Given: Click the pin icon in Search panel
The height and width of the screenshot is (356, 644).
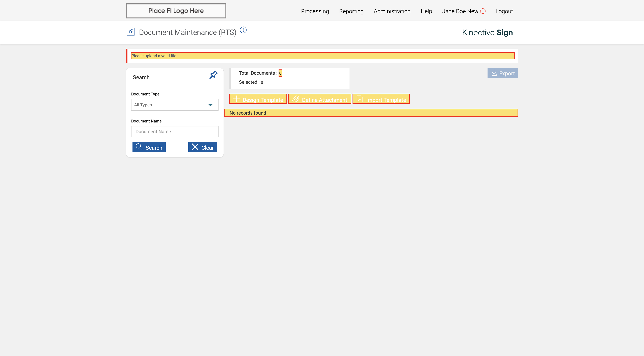Looking at the screenshot, I should coord(213,75).
